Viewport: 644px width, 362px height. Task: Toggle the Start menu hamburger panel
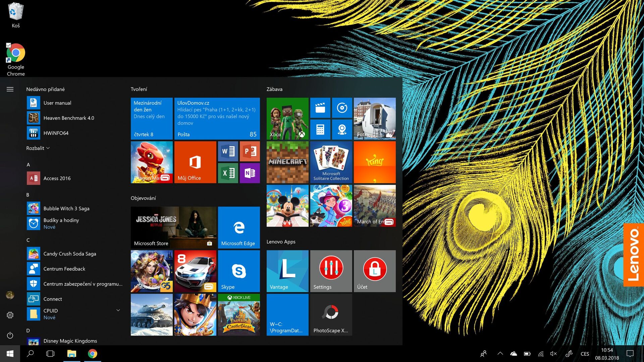tap(10, 89)
